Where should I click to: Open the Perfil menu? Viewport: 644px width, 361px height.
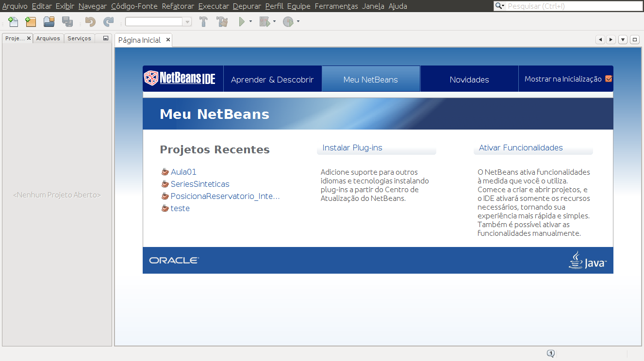click(274, 6)
